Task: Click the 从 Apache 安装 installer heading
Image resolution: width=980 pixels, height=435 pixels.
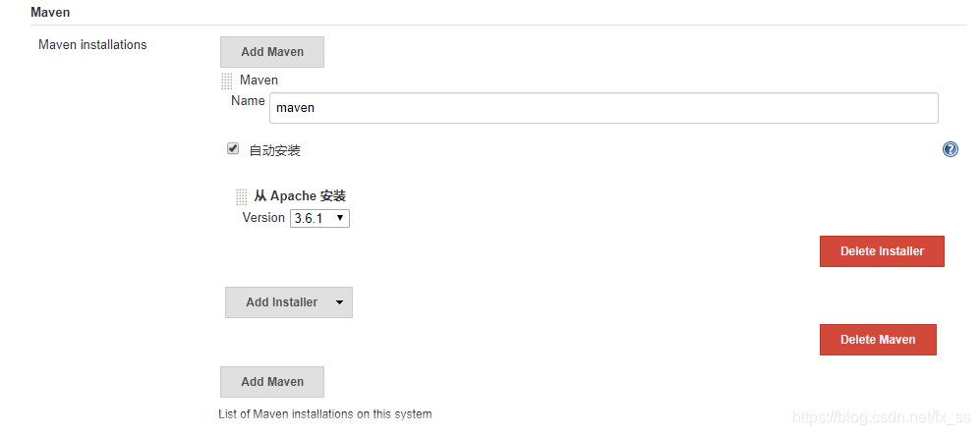Action: 300,196
